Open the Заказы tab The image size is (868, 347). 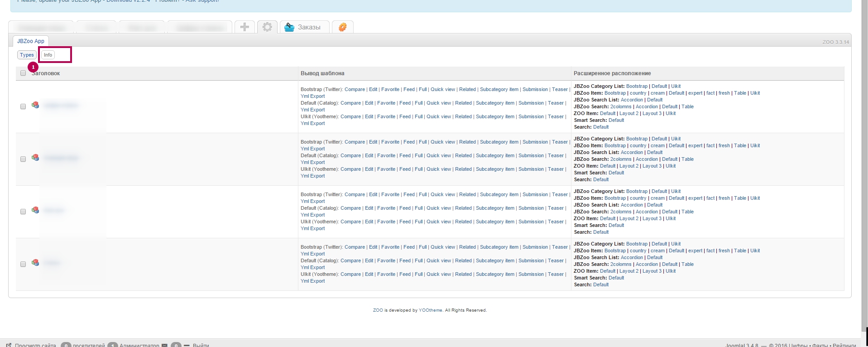pos(309,28)
